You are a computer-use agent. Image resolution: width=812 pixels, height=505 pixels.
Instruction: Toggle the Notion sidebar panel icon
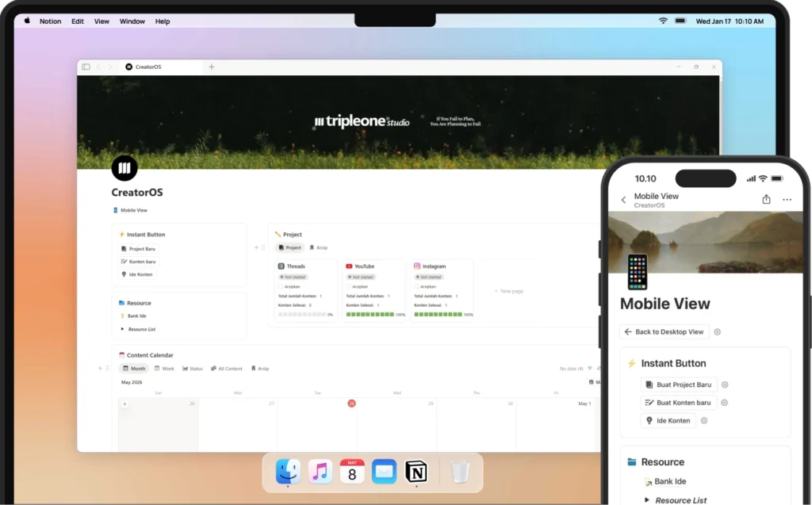point(86,67)
